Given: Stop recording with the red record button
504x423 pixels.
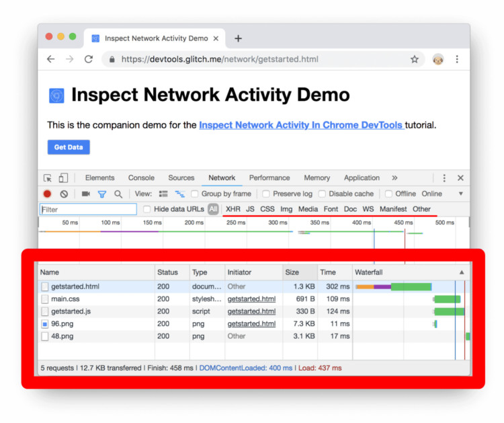Looking at the screenshot, I should click(47, 194).
